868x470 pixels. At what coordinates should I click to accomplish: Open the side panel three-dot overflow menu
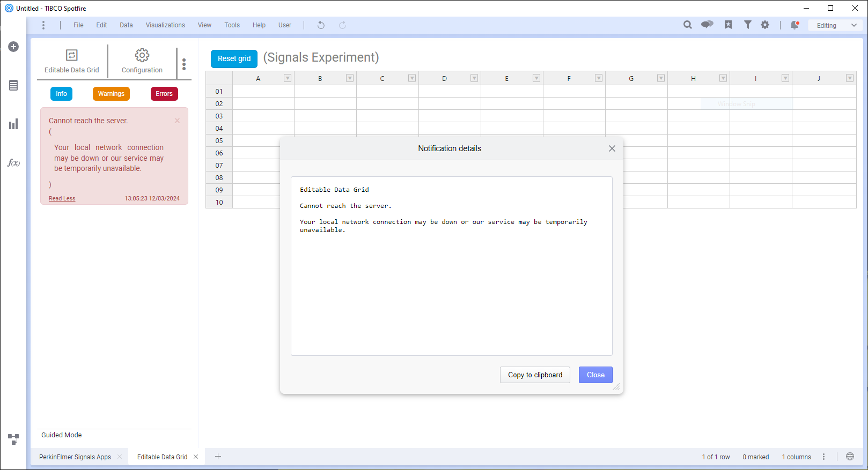click(184, 64)
